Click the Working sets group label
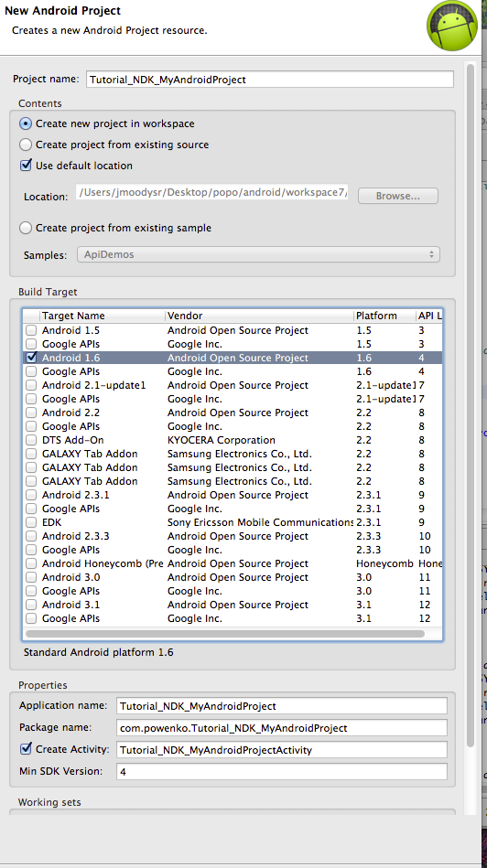Image resolution: width=487 pixels, height=868 pixels. coord(49,801)
